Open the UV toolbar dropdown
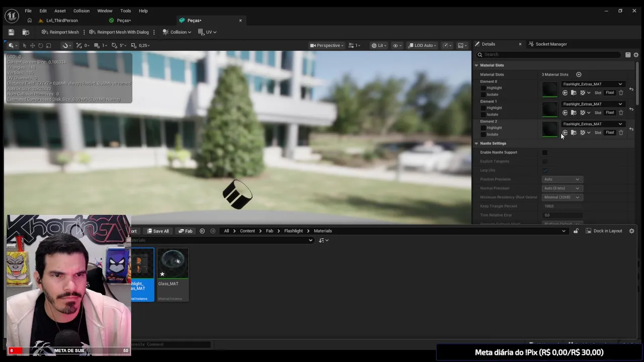 pyautogui.click(x=207, y=32)
